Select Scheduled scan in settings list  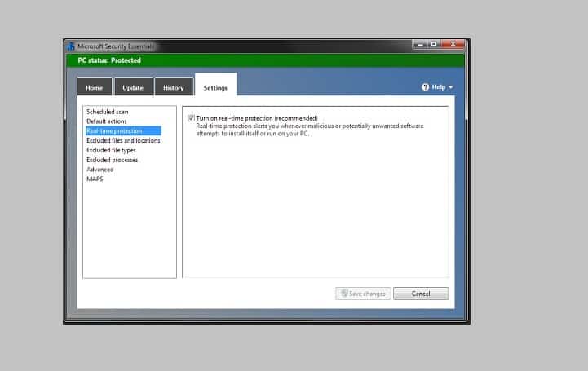pyautogui.click(x=108, y=112)
